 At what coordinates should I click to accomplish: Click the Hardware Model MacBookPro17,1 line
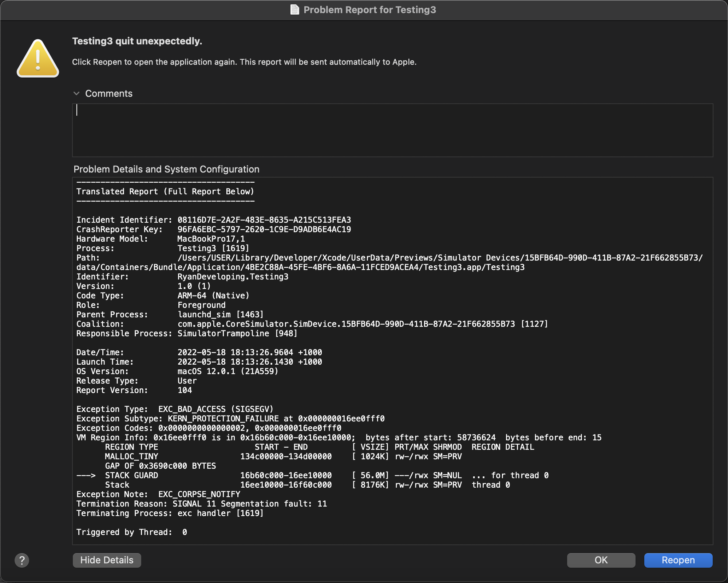pos(161,239)
